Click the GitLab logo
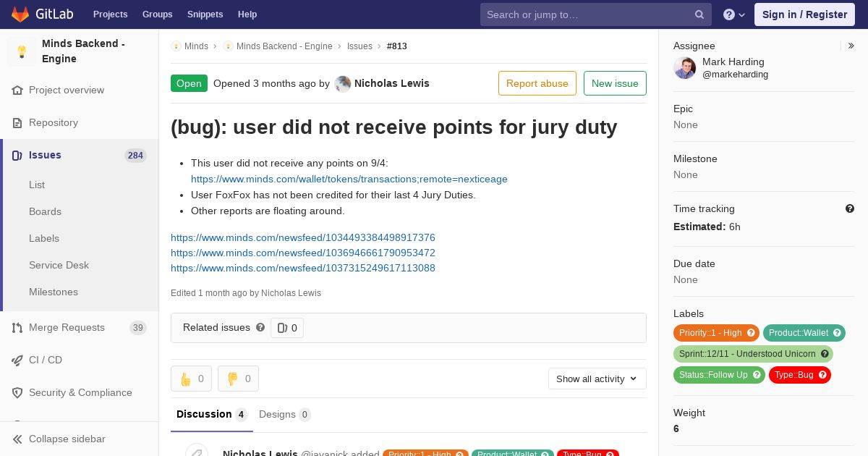The width and height of the screenshot is (868, 456). pyautogui.click(x=41, y=14)
